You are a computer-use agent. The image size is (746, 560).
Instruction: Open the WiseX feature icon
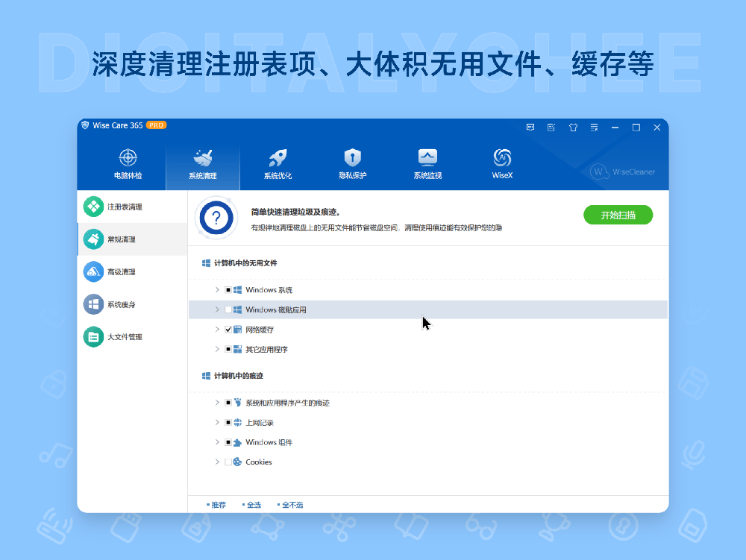501,163
